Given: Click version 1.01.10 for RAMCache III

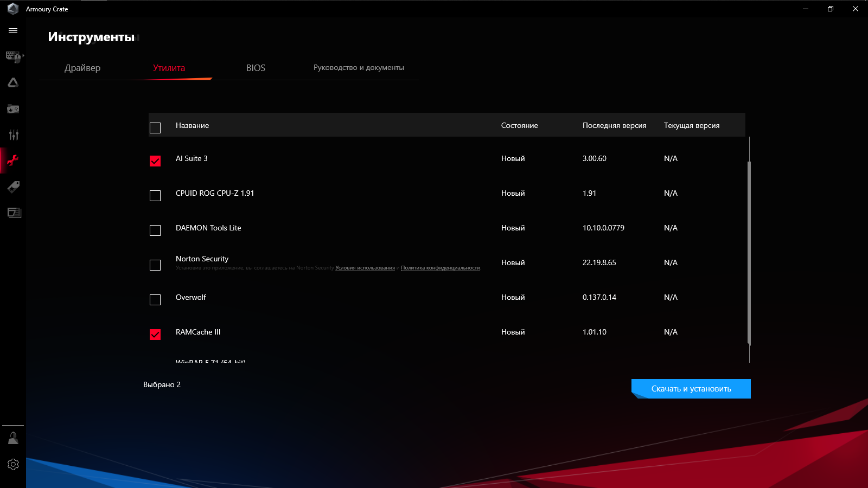Looking at the screenshot, I should tap(595, 332).
